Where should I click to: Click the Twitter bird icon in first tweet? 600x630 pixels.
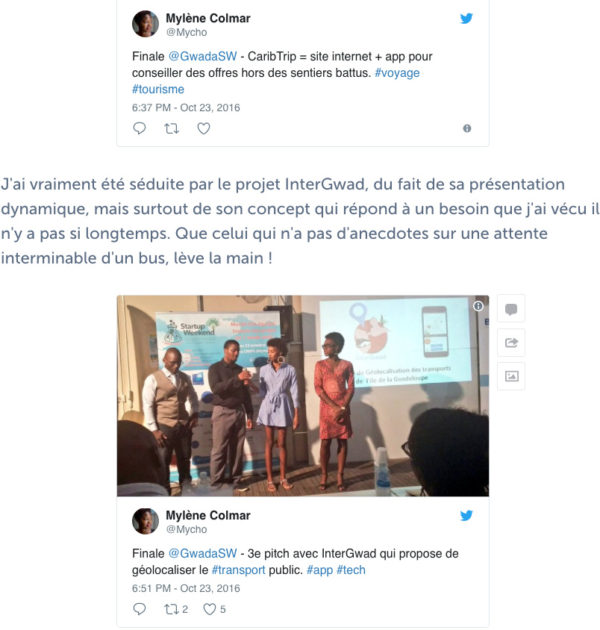(x=466, y=18)
